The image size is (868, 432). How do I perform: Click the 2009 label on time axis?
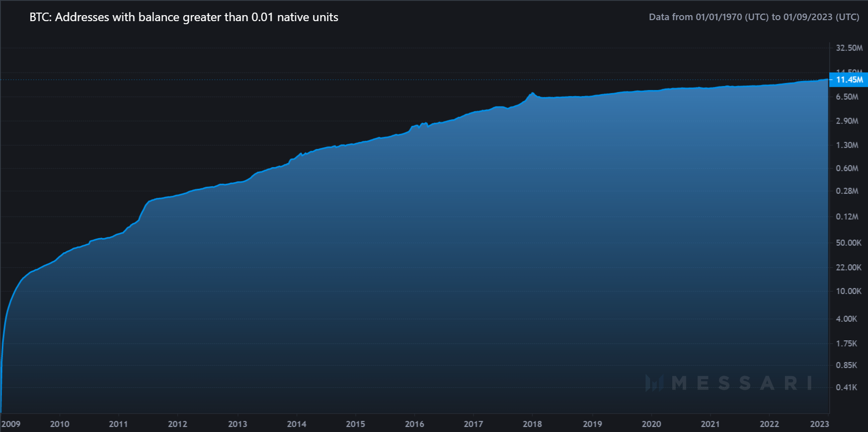[11, 424]
